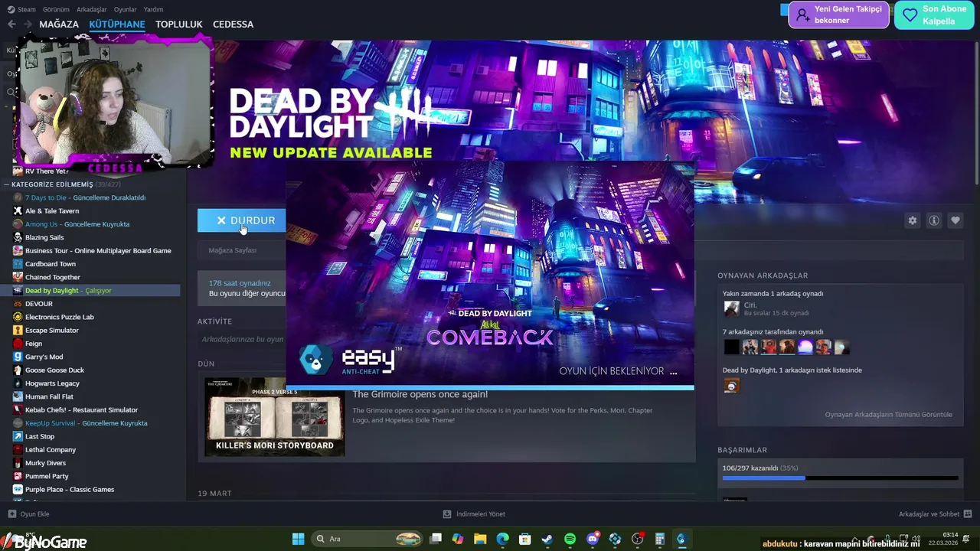Open The Grimoire opens once again news

click(420, 394)
